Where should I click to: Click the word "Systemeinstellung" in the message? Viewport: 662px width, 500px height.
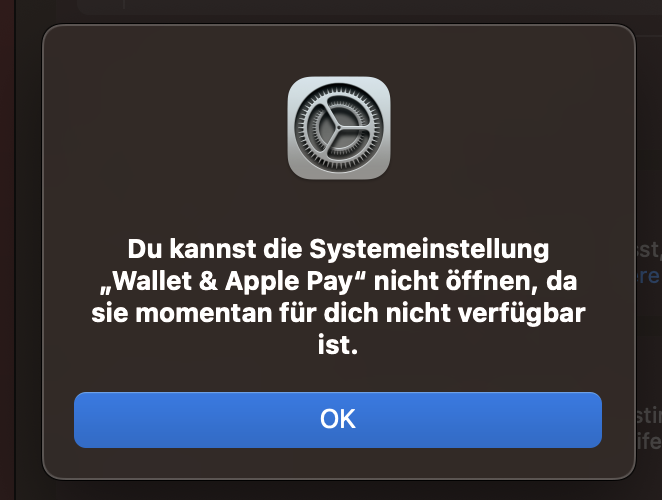tap(429, 250)
